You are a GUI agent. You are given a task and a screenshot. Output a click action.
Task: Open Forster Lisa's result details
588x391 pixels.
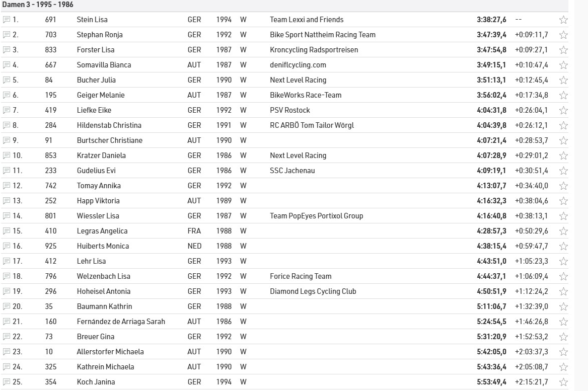coord(96,50)
